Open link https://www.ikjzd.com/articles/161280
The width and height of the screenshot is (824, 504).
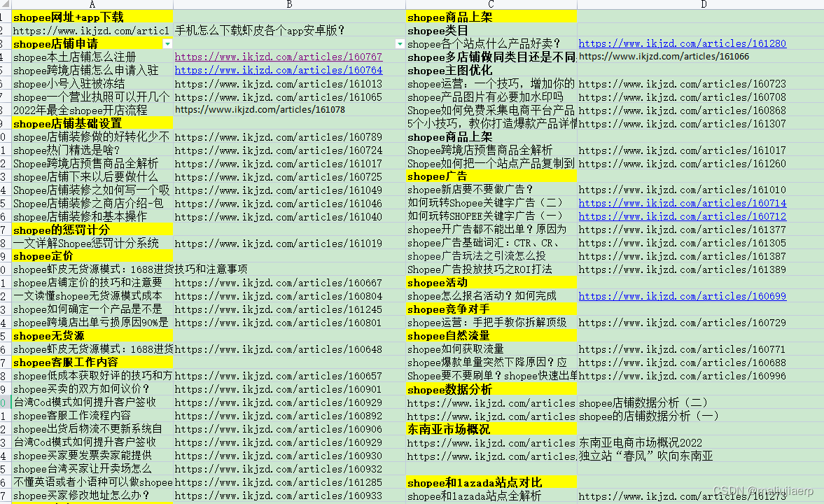[x=683, y=43]
